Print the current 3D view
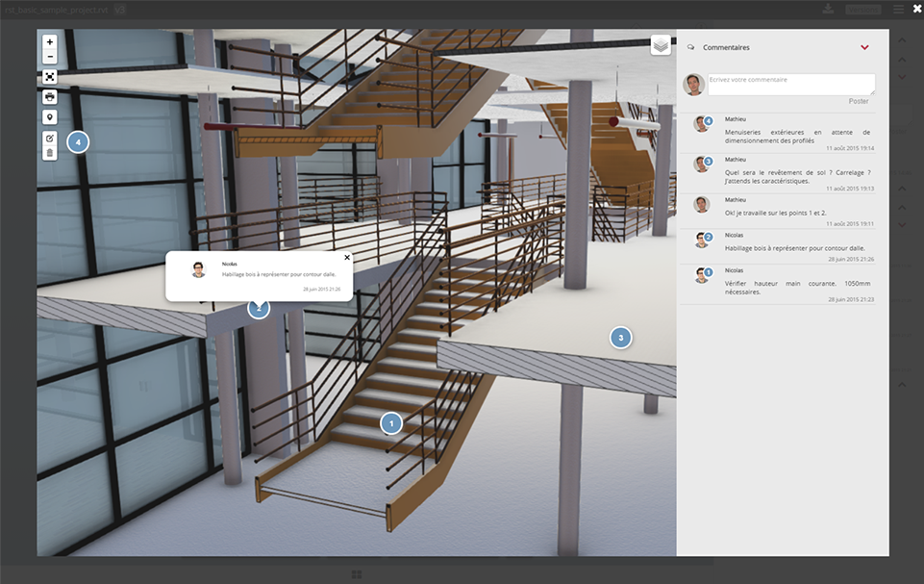The height and width of the screenshot is (584, 924). point(50,97)
